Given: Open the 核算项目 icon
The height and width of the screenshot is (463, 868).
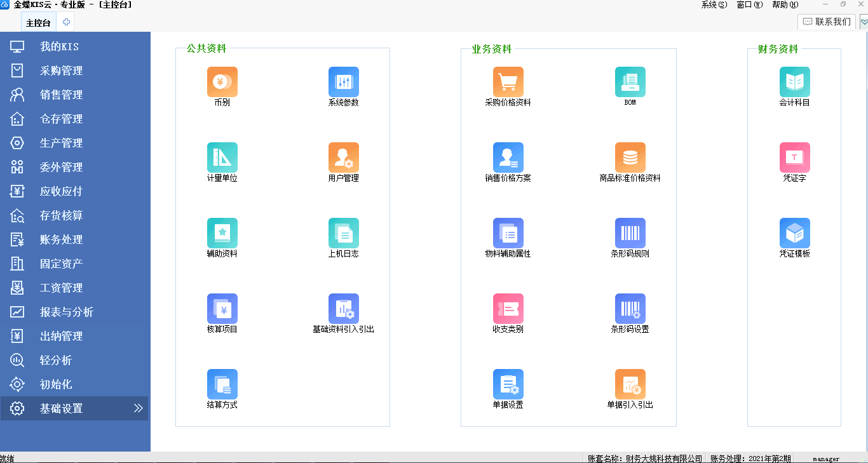Looking at the screenshot, I should [x=222, y=309].
